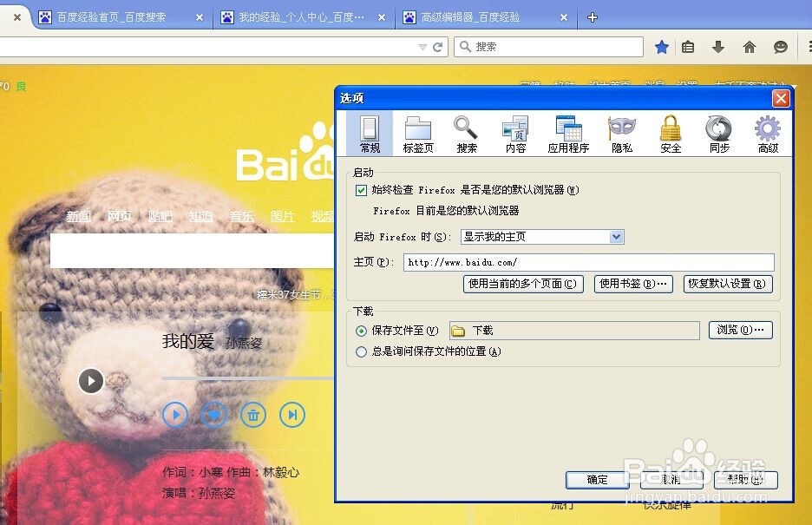Click 恢复默认设置 button

click(728, 284)
